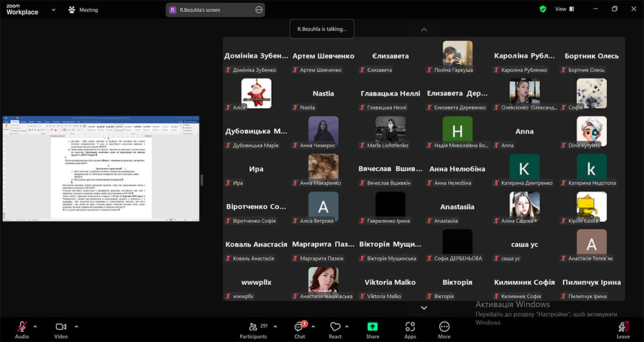Select the R.Bezuhla's screen tab

pyautogui.click(x=215, y=10)
